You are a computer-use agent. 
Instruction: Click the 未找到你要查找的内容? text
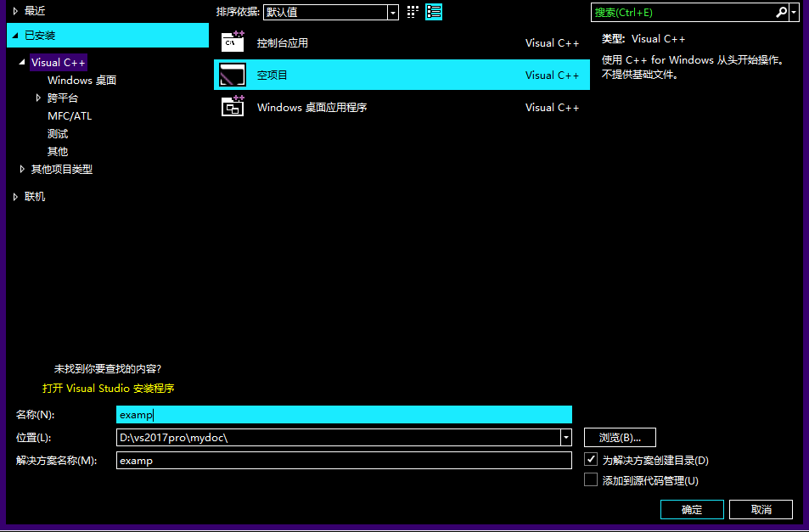point(108,369)
